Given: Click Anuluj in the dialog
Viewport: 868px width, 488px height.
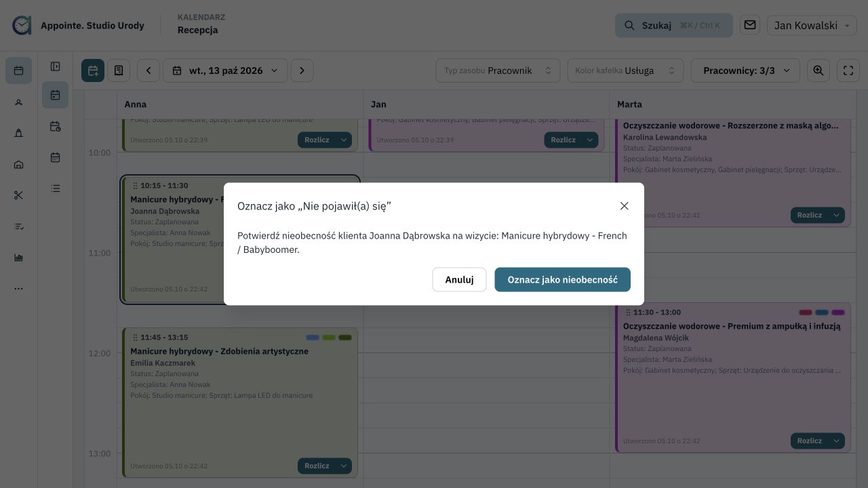Looking at the screenshot, I should click(459, 279).
